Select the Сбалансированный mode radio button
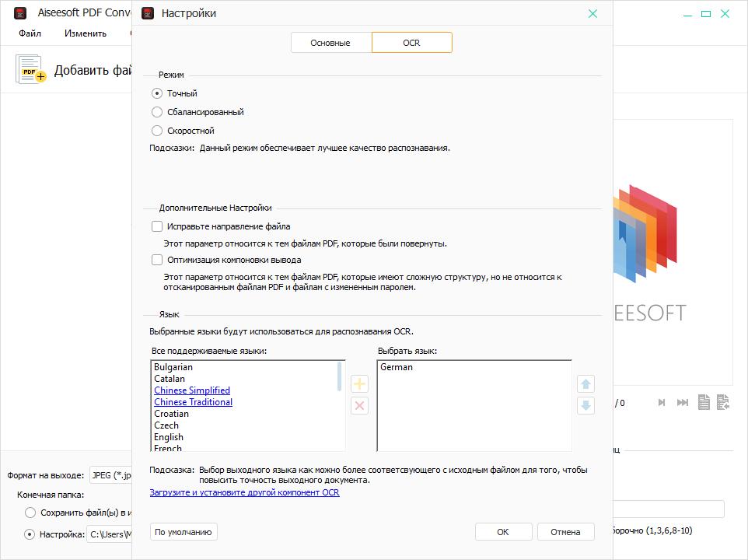Image resolution: width=748 pixels, height=560 pixels. click(x=157, y=112)
